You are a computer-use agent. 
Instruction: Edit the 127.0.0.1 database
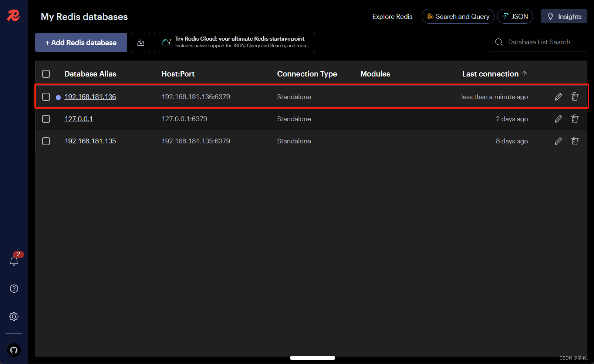(558, 119)
